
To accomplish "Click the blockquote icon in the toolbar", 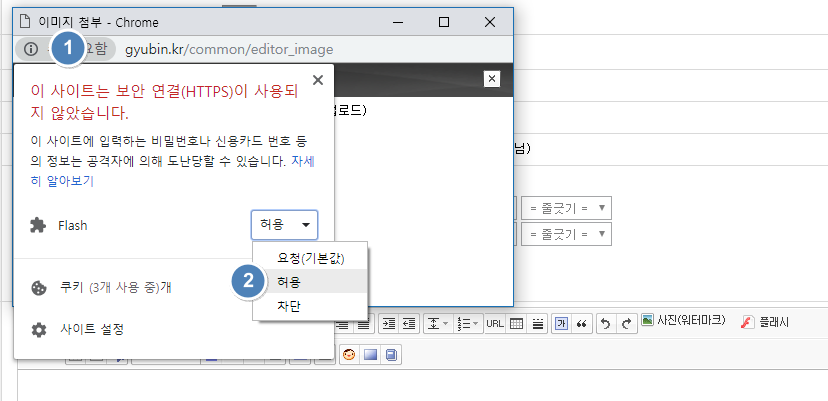I will click(582, 323).
